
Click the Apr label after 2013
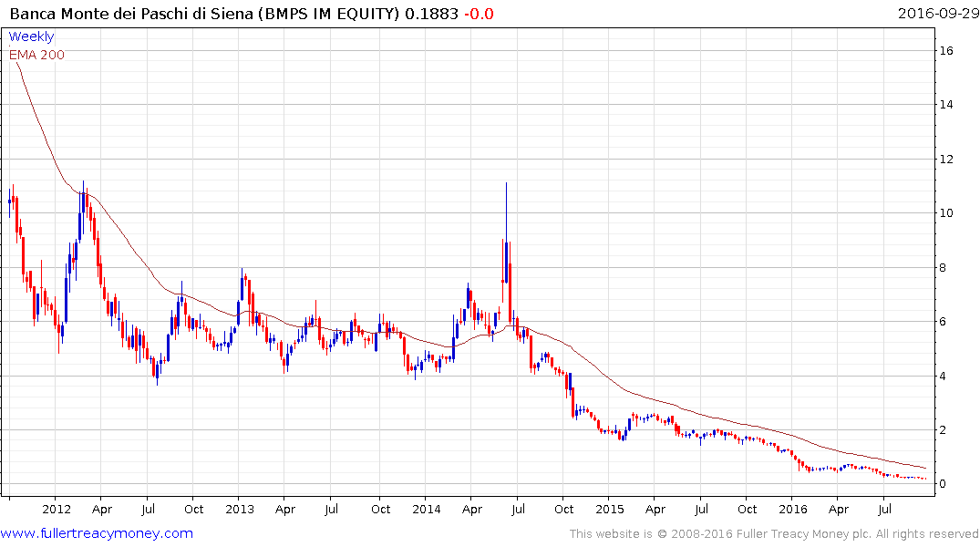[285, 510]
